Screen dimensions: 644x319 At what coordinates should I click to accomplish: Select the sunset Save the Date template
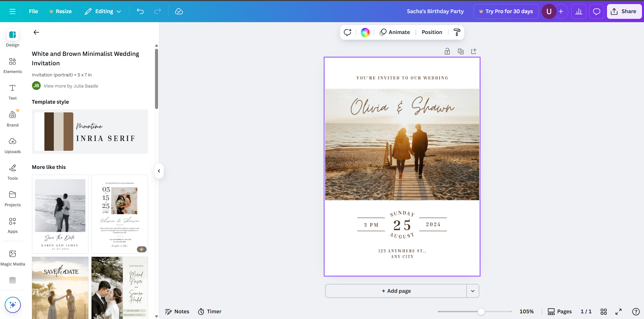point(60,288)
